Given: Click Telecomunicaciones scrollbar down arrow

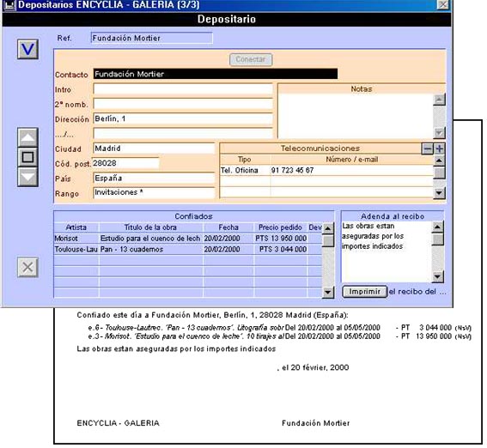Looking at the screenshot, I should click(439, 192).
